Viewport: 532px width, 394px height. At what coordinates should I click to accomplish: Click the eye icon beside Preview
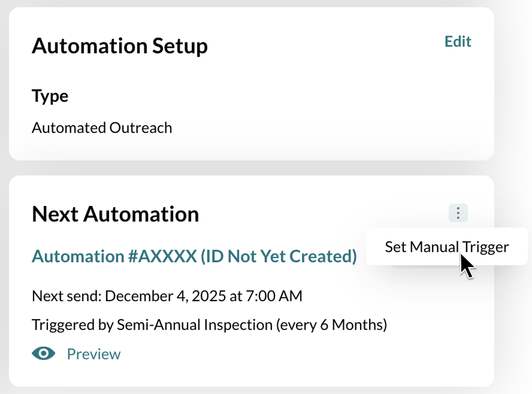point(43,354)
